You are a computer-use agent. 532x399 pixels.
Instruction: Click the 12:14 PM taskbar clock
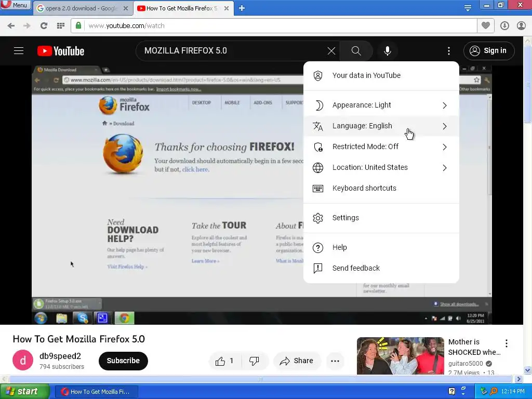pyautogui.click(x=513, y=392)
